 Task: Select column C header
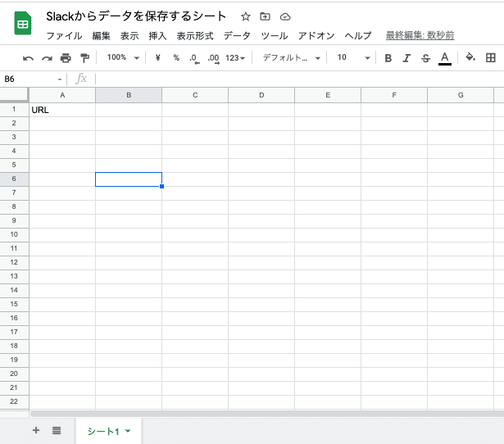pyautogui.click(x=195, y=95)
